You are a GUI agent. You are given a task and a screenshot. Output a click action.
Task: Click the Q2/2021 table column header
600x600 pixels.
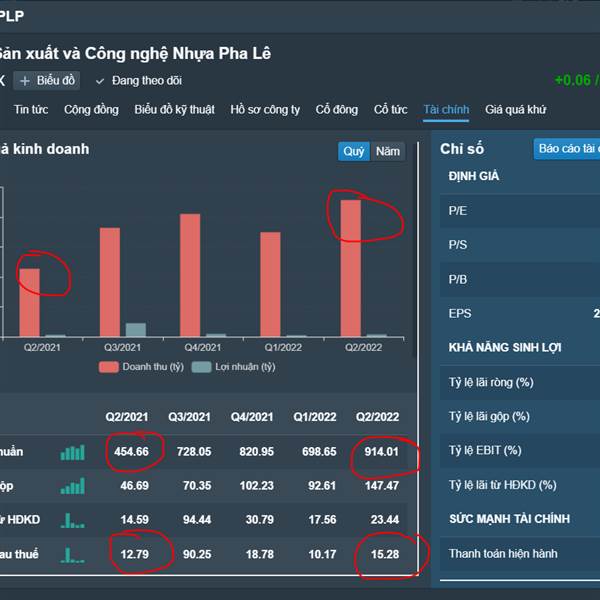[x=127, y=417]
